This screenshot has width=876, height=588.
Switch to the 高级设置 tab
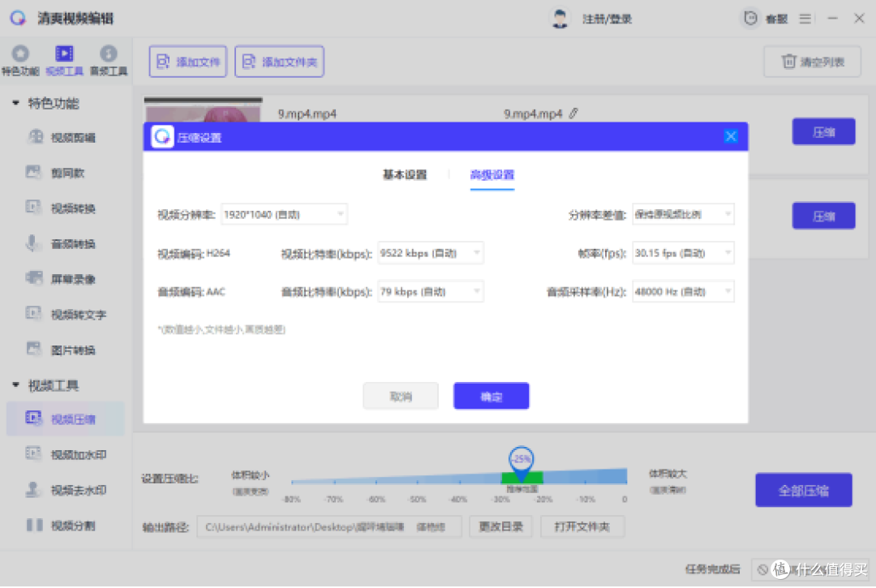click(492, 175)
